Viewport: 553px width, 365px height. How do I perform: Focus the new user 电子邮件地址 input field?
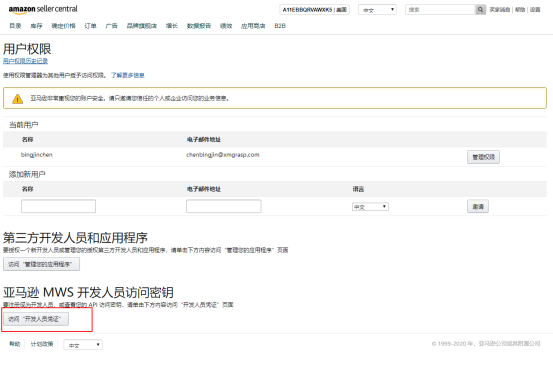[x=224, y=206]
